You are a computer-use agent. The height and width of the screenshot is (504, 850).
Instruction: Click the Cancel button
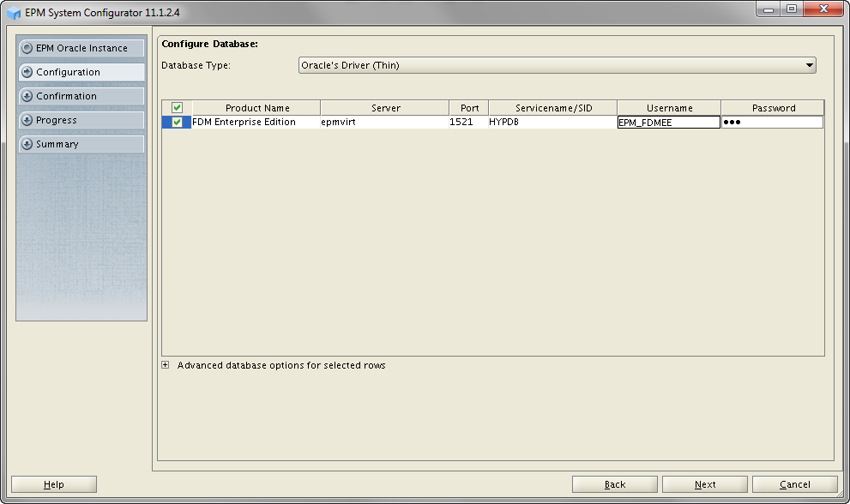795,484
